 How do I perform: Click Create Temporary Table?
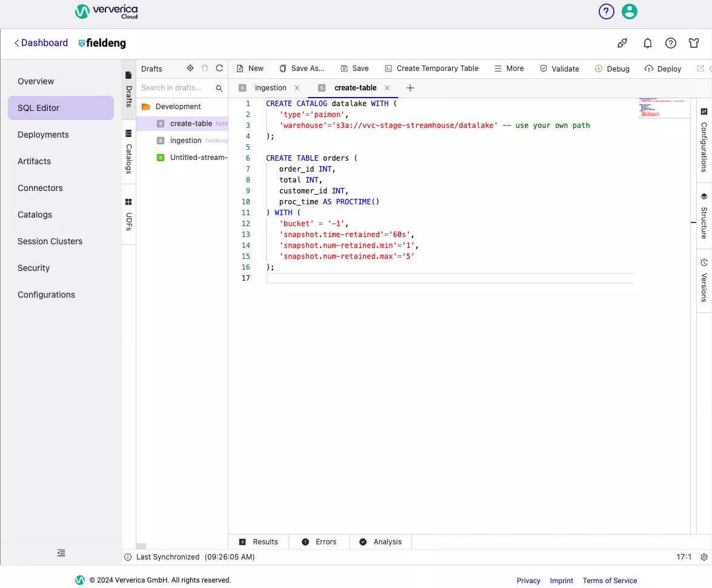(431, 68)
